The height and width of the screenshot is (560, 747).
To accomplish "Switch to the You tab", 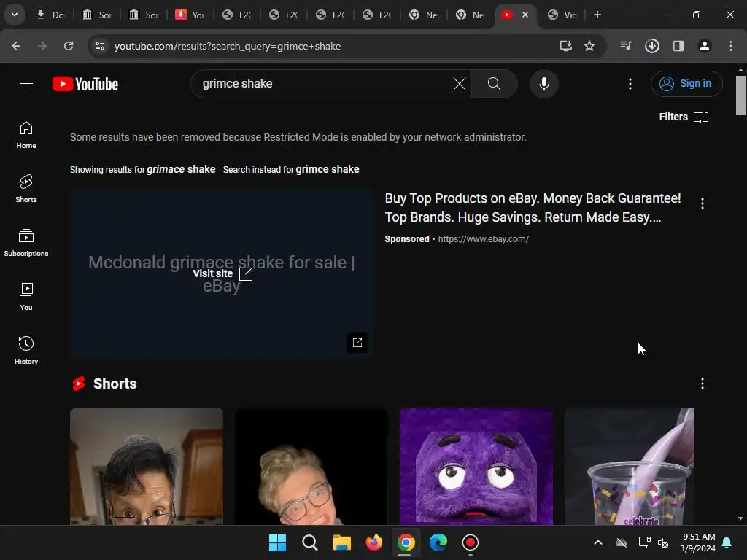I will pyautogui.click(x=190, y=15).
